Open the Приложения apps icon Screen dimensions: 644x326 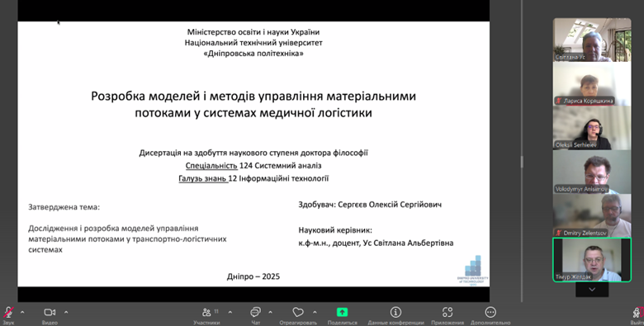[x=447, y=313]
